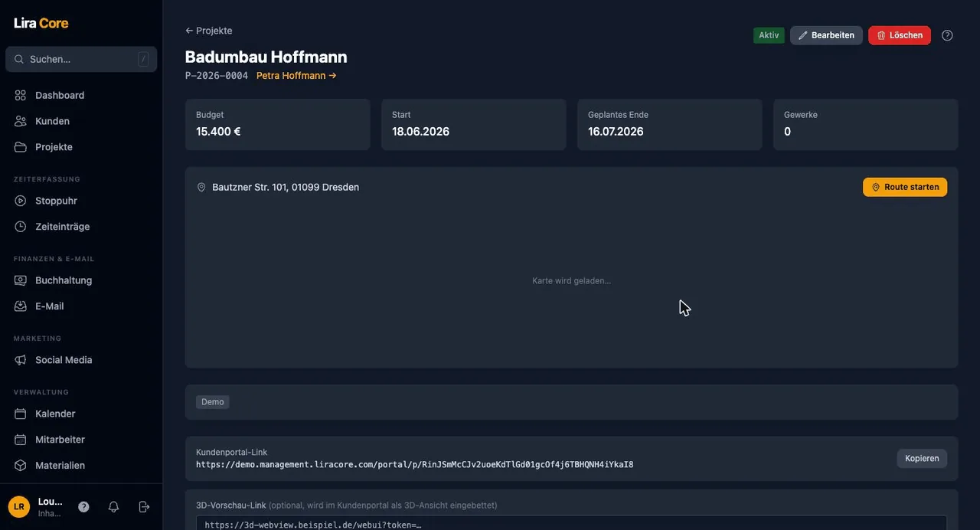The image size is (980, 530).
Task: Delete project with Löschen button
Action: coord(900,35)
